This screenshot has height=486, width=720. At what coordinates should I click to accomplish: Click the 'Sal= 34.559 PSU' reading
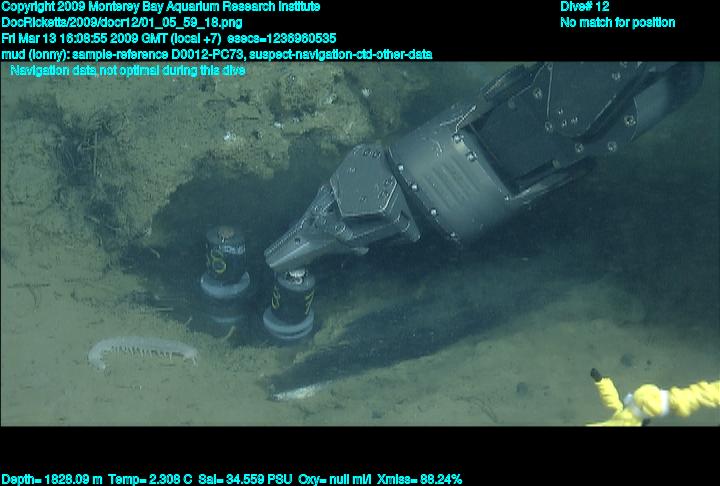point(245,480)
